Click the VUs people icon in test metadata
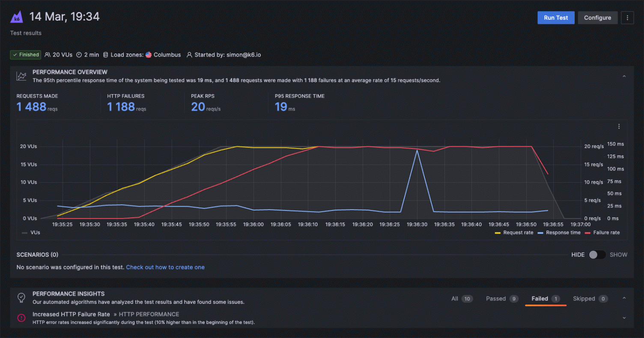Image resolution: width=644 pixels, height=338 pixels. point(48,55)
